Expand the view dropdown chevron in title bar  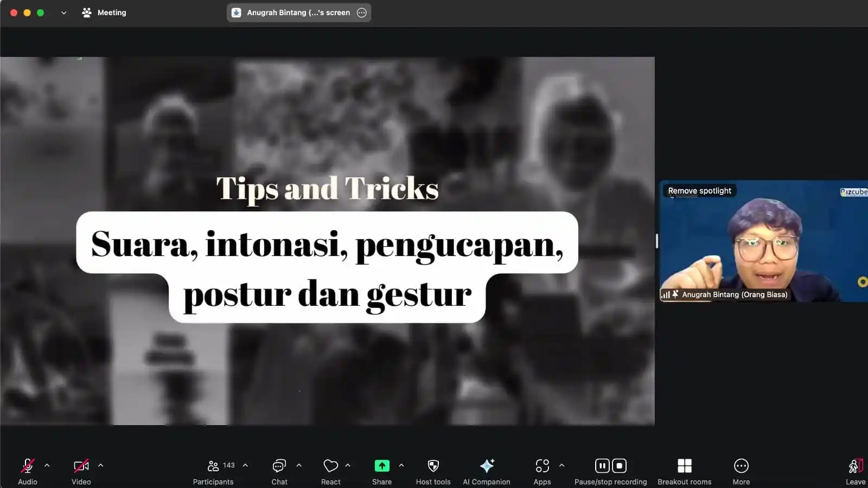[x=63, y=12]
